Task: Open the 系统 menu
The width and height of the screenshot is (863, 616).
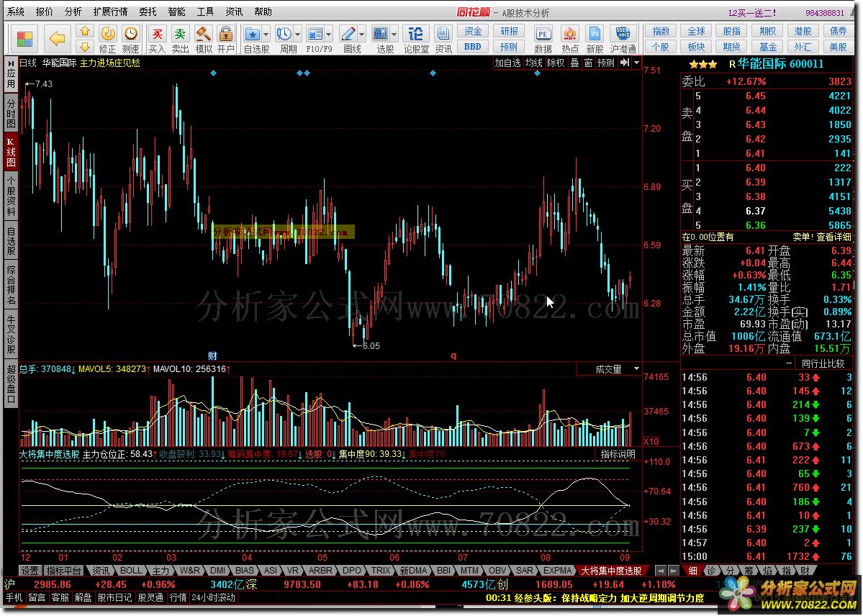Action: click(15, 11)
